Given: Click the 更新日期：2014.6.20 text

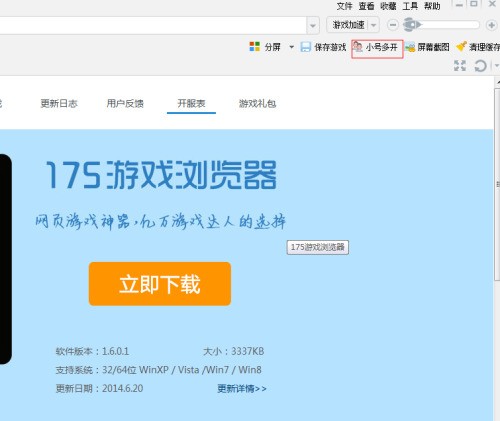Looking at the screenshot, I should (x=99, y=389).
